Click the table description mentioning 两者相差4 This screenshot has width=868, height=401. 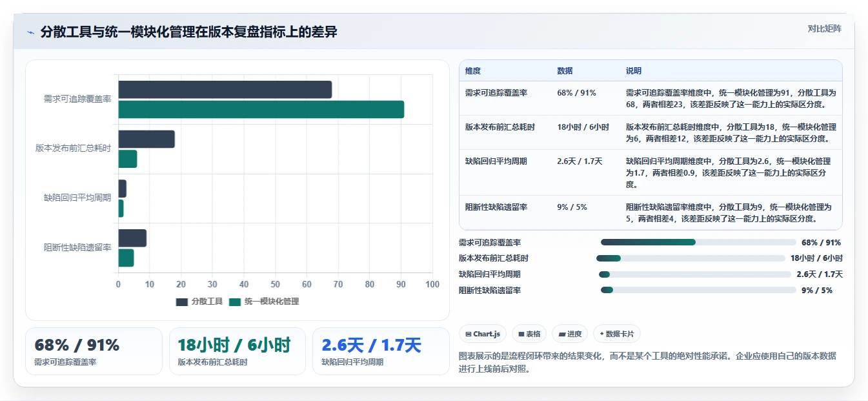pos(731,212)
